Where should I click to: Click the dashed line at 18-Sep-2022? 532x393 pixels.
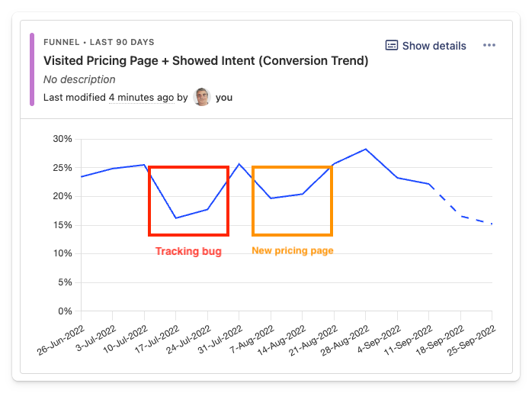coord(460,216)
